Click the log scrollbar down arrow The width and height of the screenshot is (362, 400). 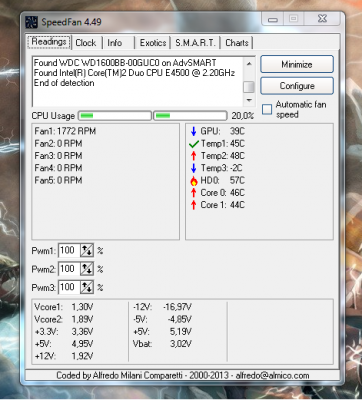tap(249, 100)
